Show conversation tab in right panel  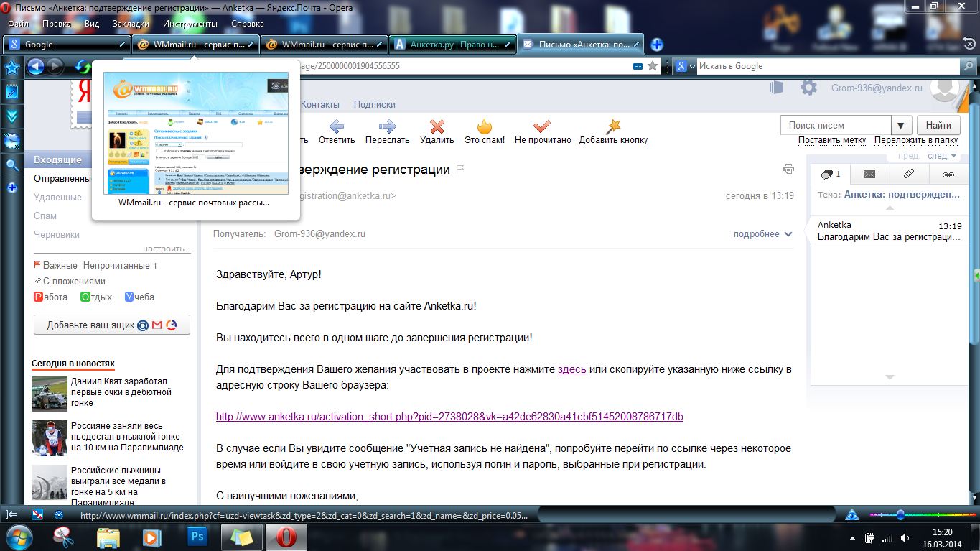(x=831, y=174)
